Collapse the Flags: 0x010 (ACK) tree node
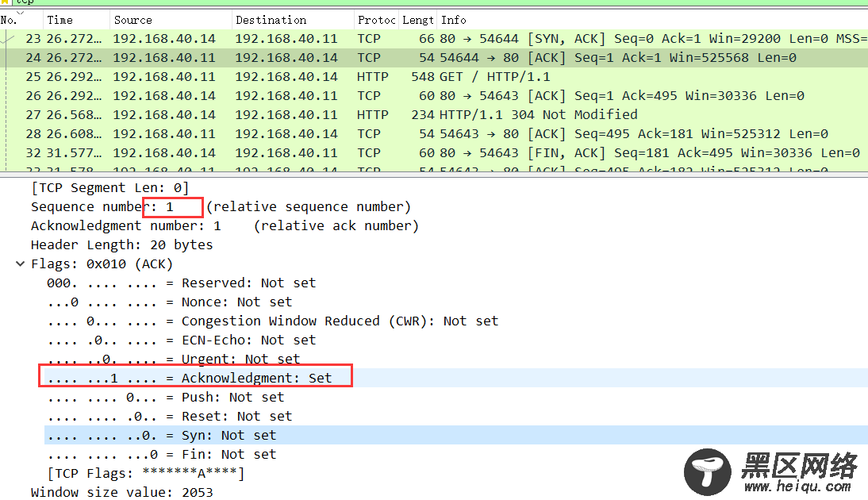 pyautogui.click(x=20, y=263)
